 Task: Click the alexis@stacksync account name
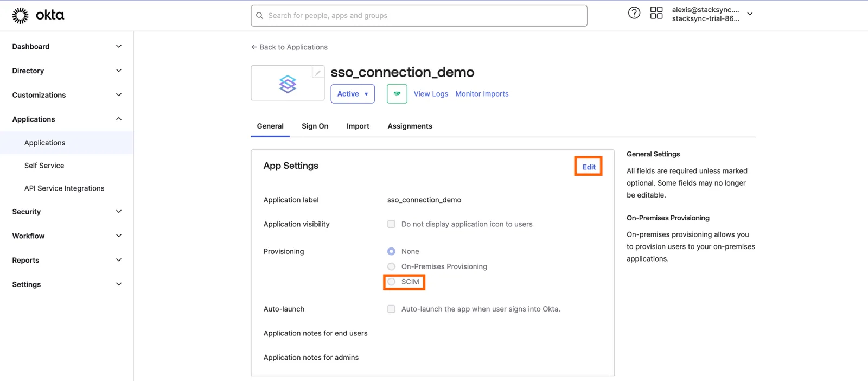705,10
